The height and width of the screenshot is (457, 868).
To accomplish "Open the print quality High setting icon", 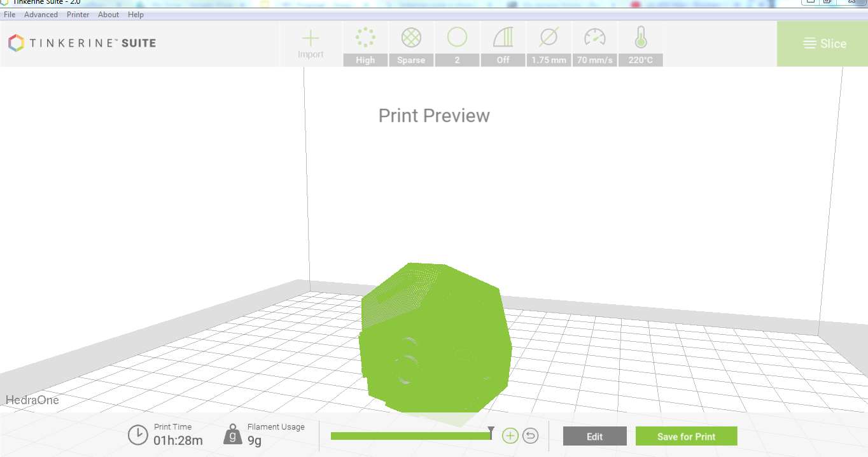I will point(365,38).
